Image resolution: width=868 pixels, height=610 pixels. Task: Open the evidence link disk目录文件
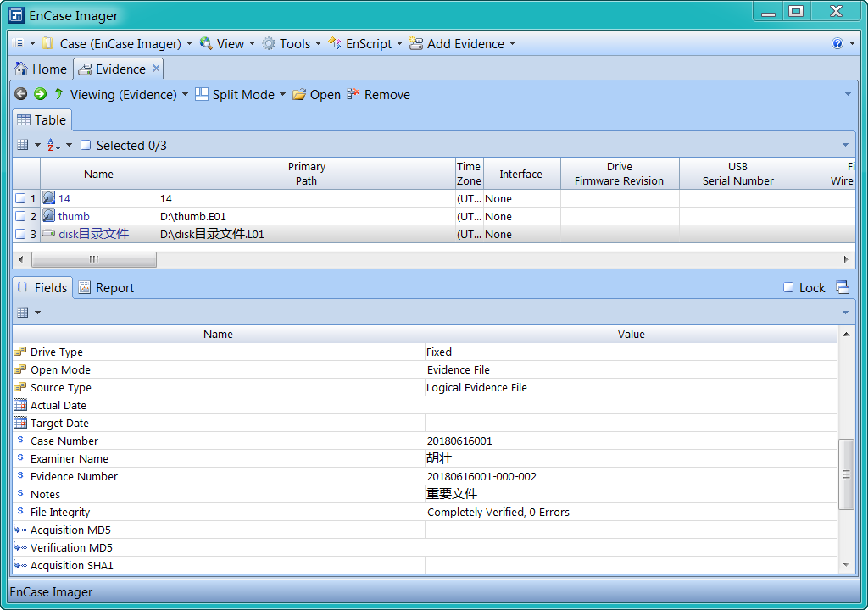[93, 234]
